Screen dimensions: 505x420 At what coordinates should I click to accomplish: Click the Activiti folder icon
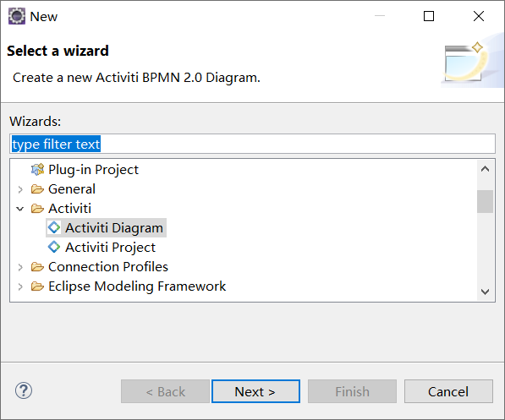[37, 209]
